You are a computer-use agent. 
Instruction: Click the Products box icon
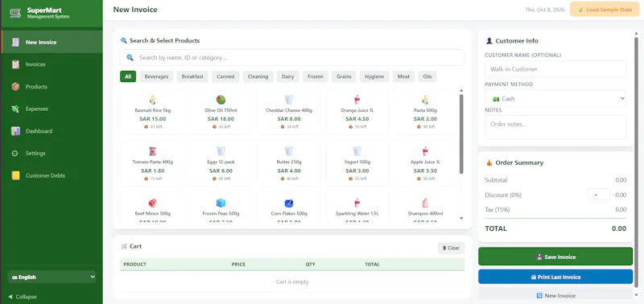tap(15, 87)
